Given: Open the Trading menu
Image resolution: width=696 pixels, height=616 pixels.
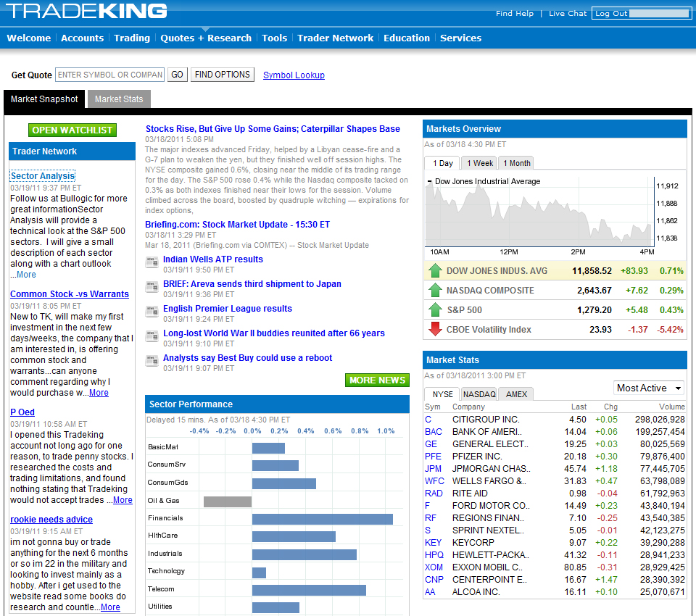Looking at the screenshot, I should 132,38.
